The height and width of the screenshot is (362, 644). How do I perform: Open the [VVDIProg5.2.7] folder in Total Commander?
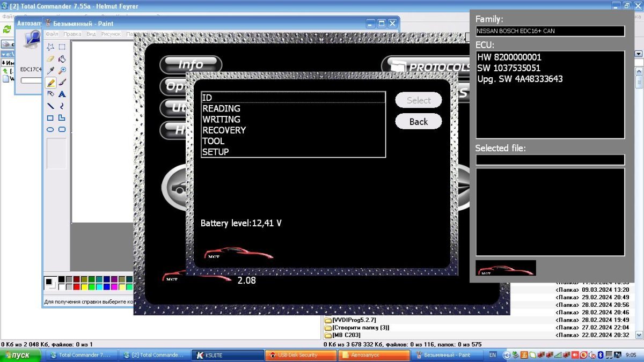[354, 320]
